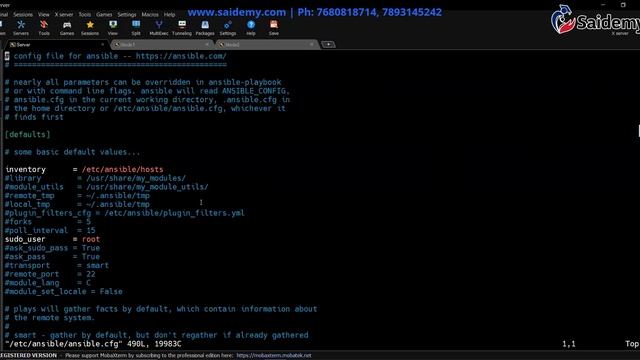
Task: Click the 'sudo_user' setting name
Action: point(25,239)
